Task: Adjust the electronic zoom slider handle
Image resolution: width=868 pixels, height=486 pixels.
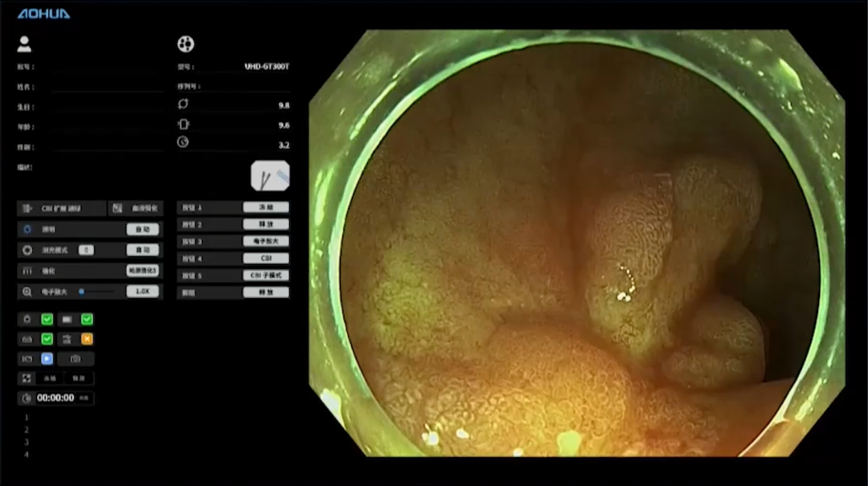Action: [x=81, y=292]
